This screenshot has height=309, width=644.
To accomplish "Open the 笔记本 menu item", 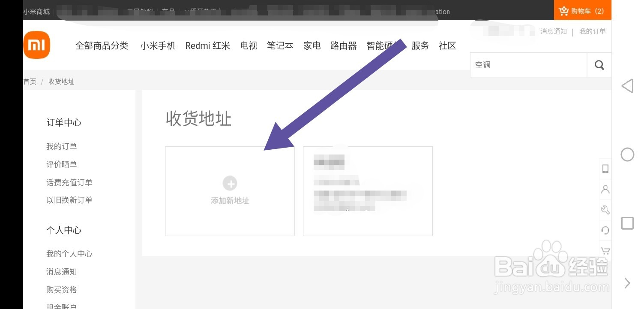I will coord(280,45).
